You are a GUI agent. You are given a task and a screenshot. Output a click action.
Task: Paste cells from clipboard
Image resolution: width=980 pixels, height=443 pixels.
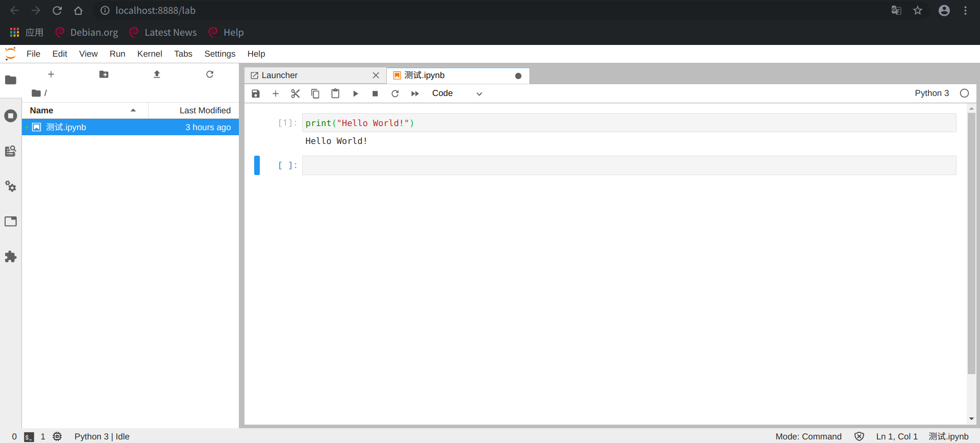[335, 93]
